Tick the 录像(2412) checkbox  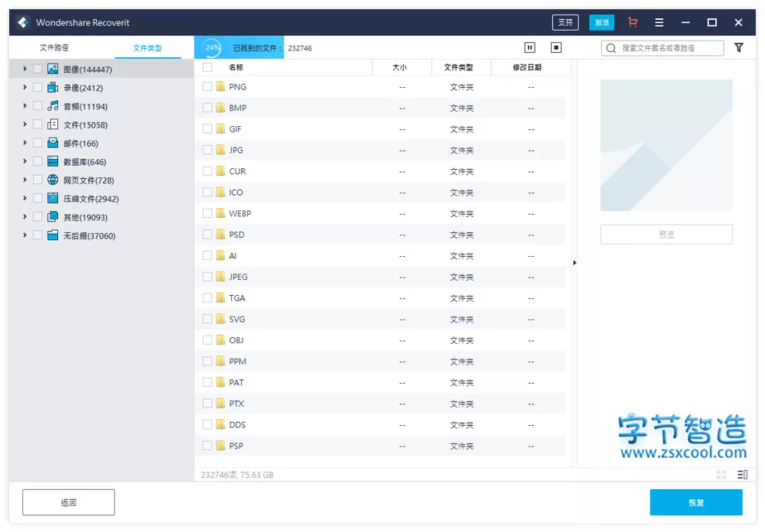tap(37, 87)
